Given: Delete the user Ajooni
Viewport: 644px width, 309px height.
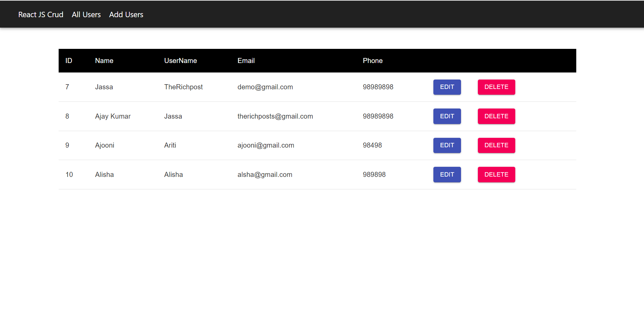Looking at the screenshot, I should [x=496, y=145].
